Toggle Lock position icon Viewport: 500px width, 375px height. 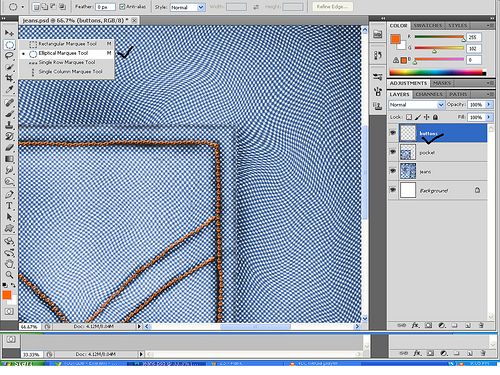pos(427,117)
